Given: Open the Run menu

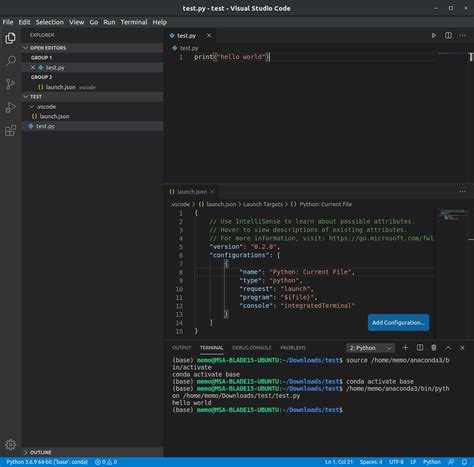Looking at the screenshot, I should coord(109,22).
